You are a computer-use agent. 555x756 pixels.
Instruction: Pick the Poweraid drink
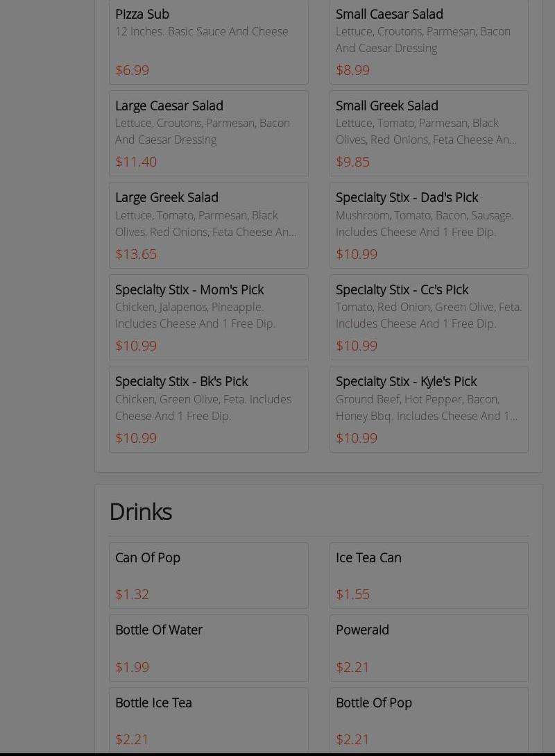pos(429,647)
